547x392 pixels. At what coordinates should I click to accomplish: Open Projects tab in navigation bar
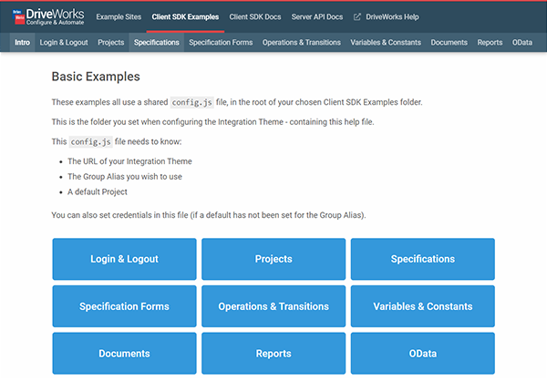110,42
